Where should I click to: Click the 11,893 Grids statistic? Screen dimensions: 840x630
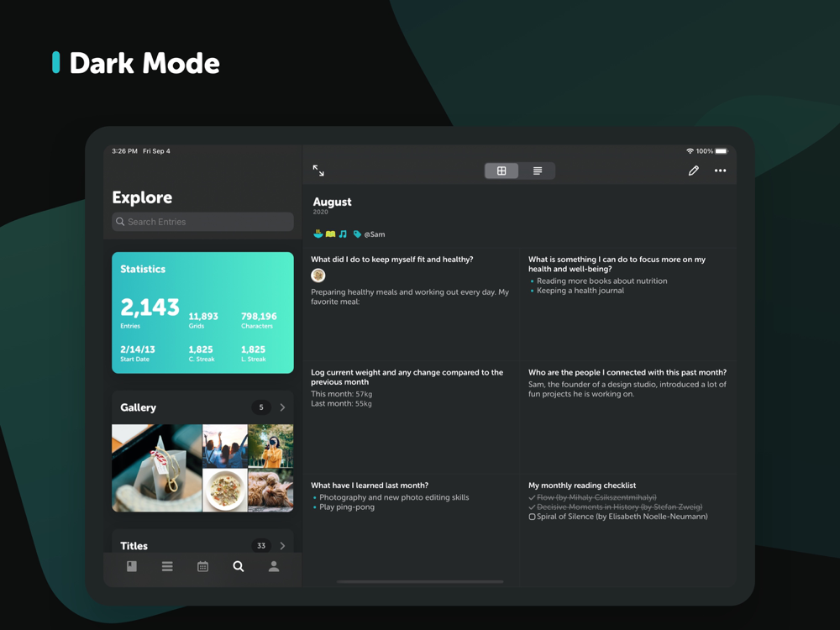point(203,320)
